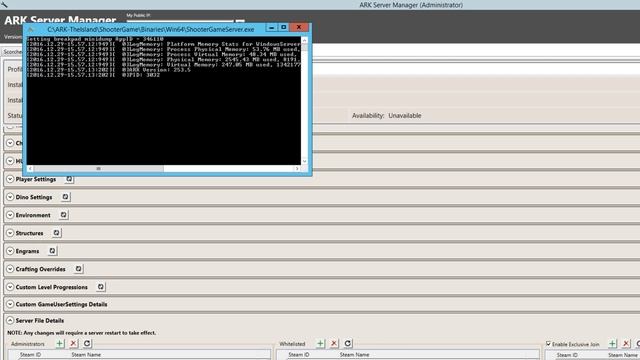The width and height of the screenshot is (640, 360).
Task: Expand the Player Settings section
Action: pyautogui.click(x=10, y=179)
